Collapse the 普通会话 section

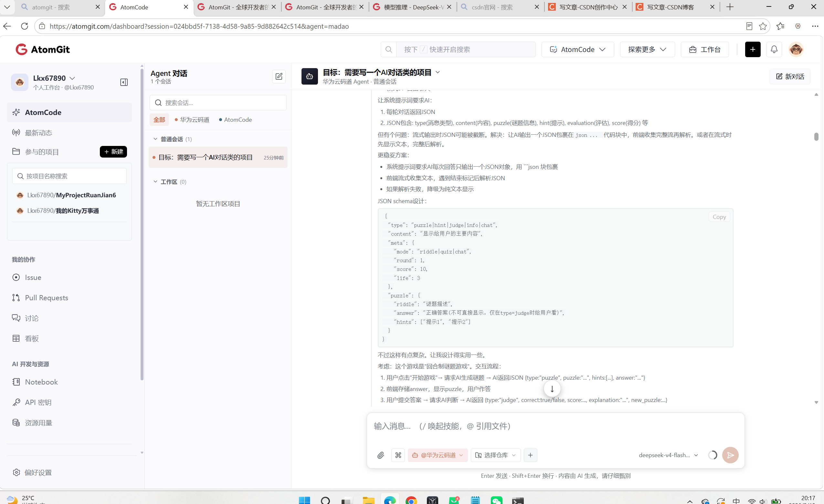(155, 139)
